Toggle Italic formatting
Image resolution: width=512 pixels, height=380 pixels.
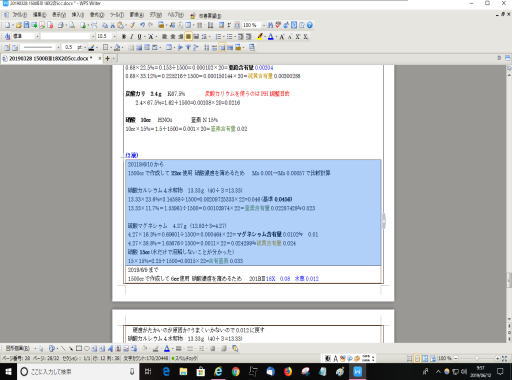point(131,36)
